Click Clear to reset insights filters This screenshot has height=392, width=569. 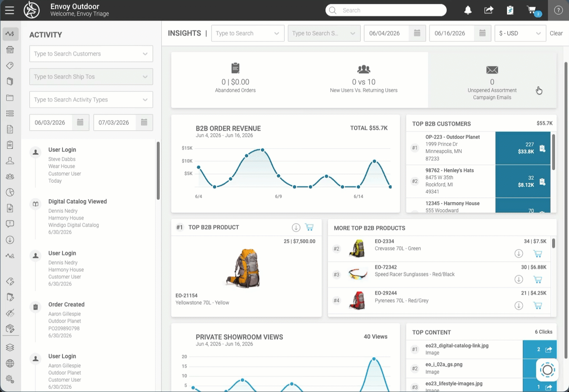tap(556, 33)
